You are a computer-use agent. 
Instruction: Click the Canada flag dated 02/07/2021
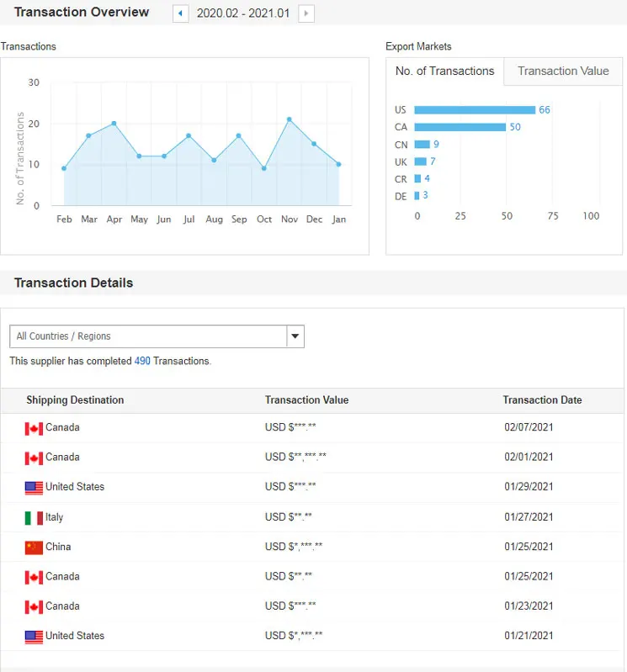(34, 428)
